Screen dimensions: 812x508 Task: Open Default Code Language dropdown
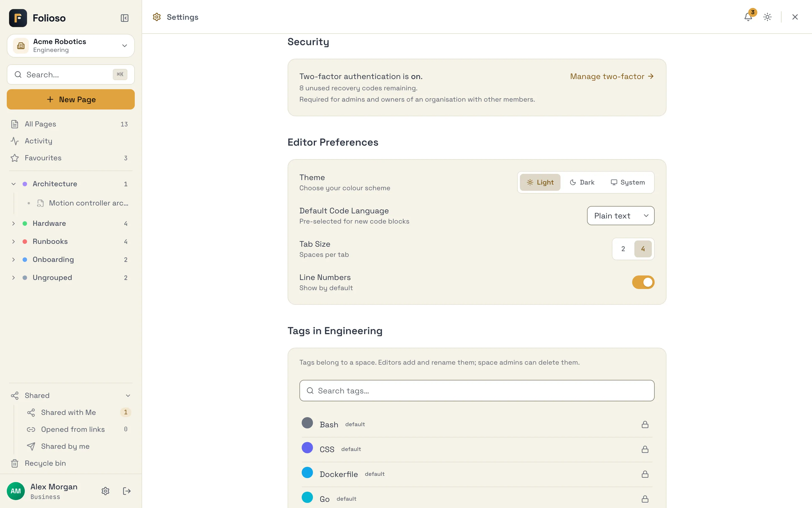point(621,216)
